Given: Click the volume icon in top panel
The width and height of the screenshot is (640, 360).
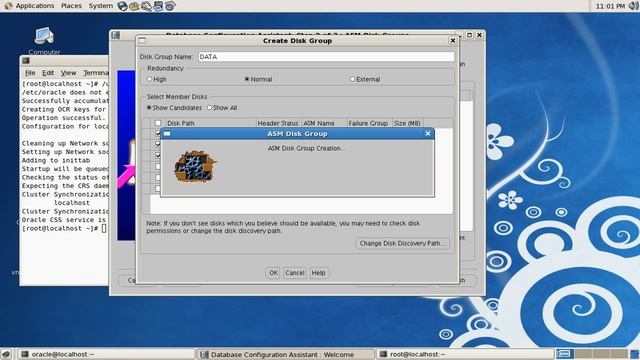Looking at the screenshot, I should click(634, 6).
